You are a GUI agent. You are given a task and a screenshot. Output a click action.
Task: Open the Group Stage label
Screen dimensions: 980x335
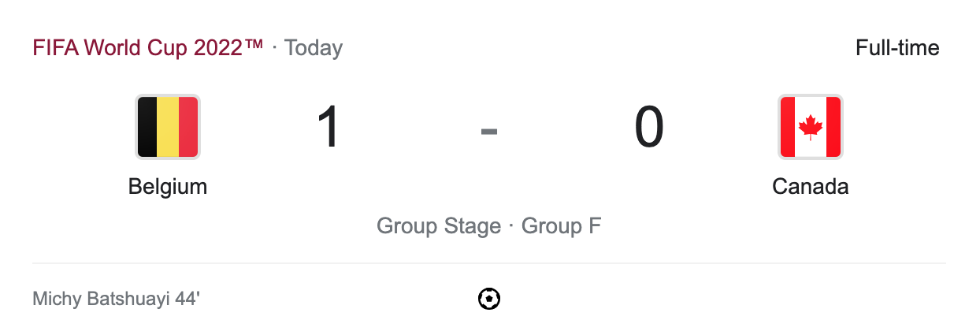click(439, 226)
